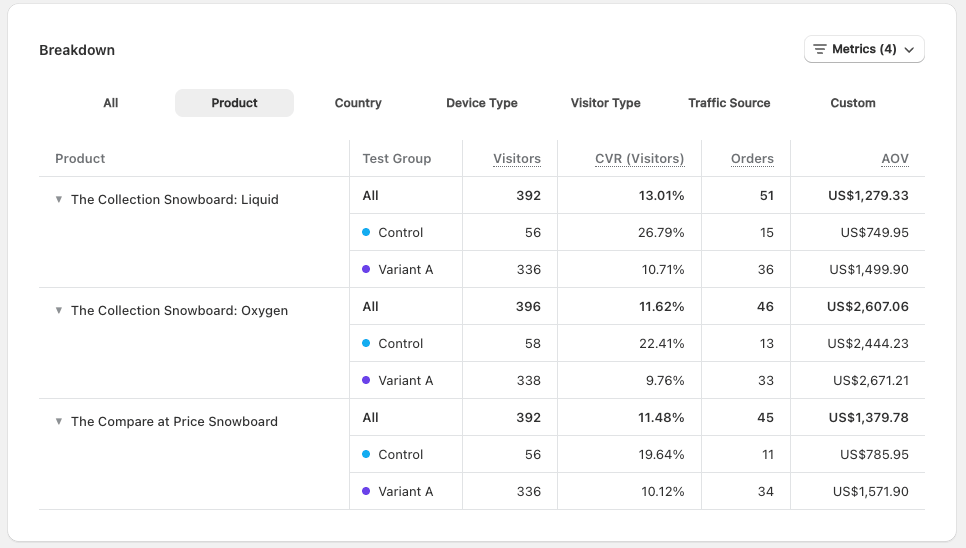Click the blue Control dot in Compare at Price group
The height and width of the screenshot is (548, 966).
366,454
